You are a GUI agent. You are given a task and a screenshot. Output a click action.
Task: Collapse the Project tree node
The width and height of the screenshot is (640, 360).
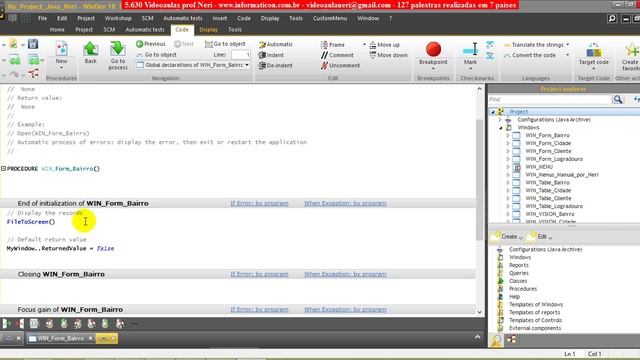(x=493, y=112)
